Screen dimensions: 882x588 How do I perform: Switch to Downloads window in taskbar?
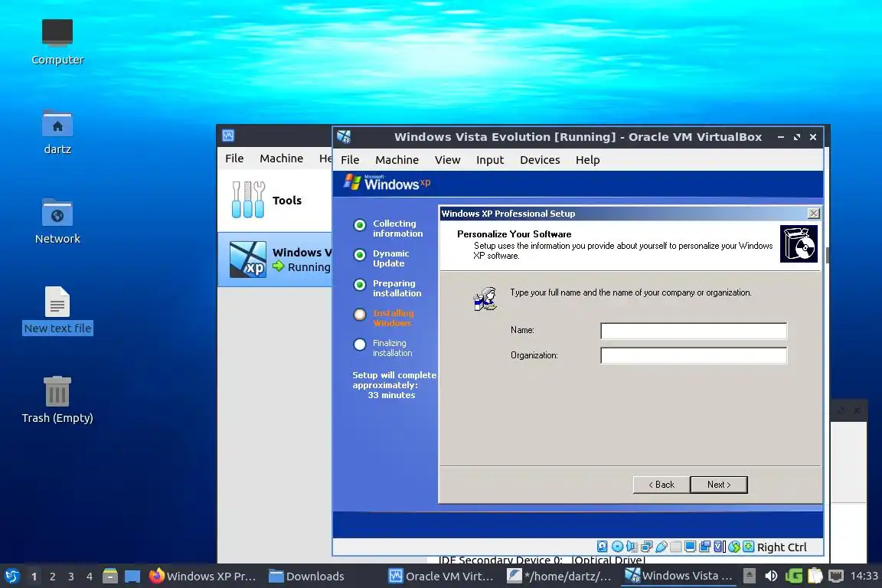[307, 576]
